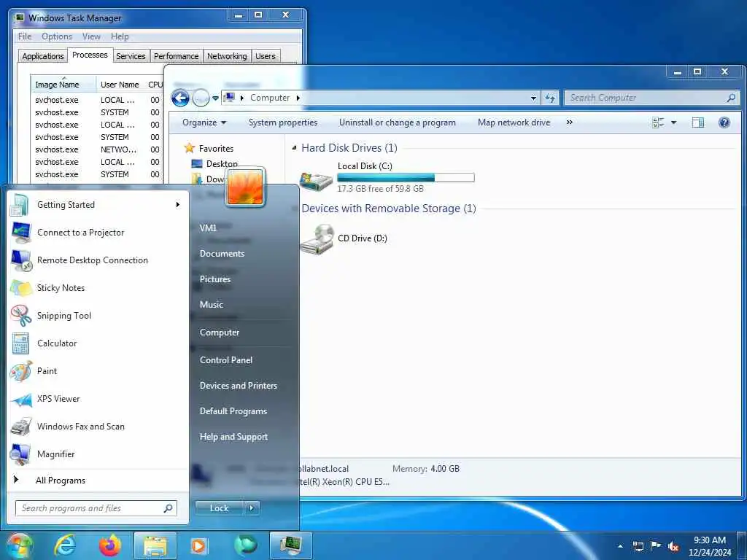This screenshot has height=560, width=747.
Task: Open Explorer help icon
Action: (724, 122)
